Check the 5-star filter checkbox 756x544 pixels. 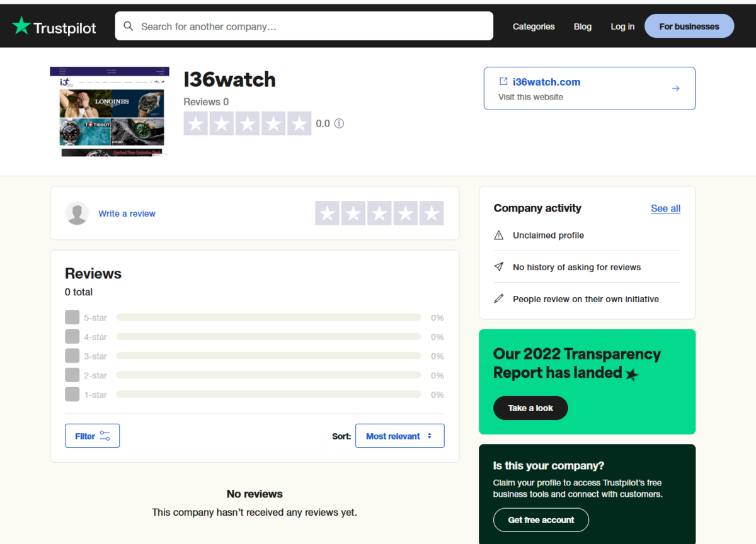pyautogui.click(x=72, y=317)
